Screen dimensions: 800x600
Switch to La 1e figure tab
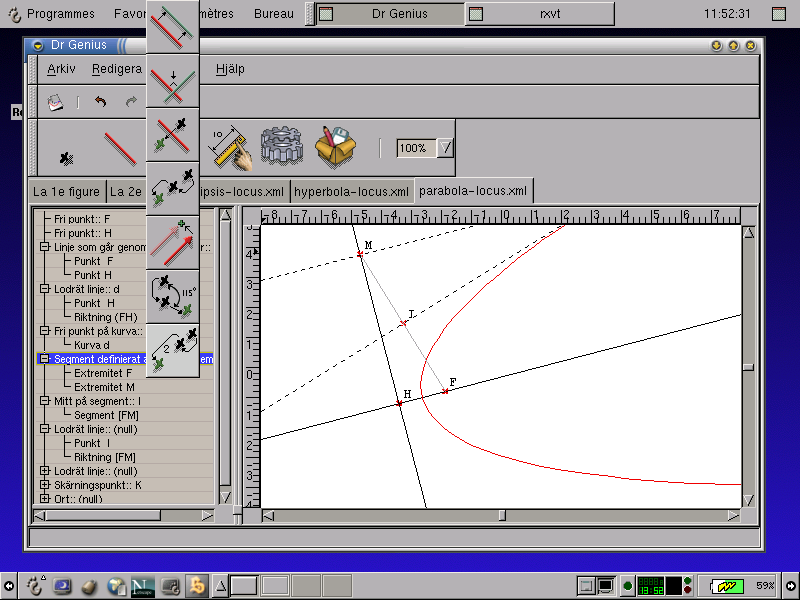tap(66, 192)
